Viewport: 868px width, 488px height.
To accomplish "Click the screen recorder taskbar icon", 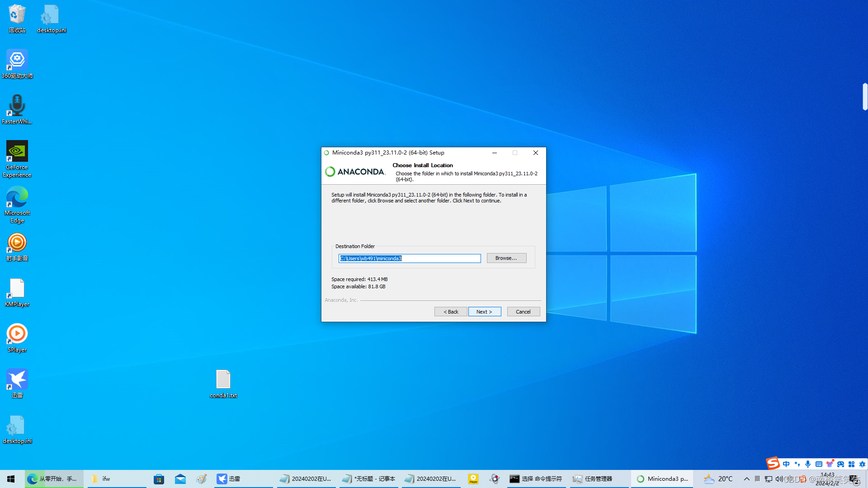I will [x=495, y=479].
